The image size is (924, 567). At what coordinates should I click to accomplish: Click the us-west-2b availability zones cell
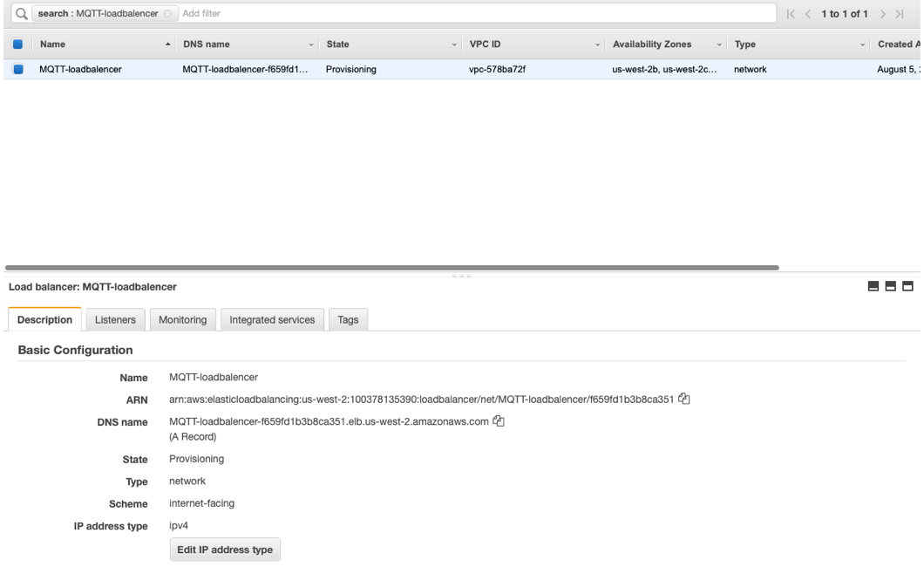(665, 69)
